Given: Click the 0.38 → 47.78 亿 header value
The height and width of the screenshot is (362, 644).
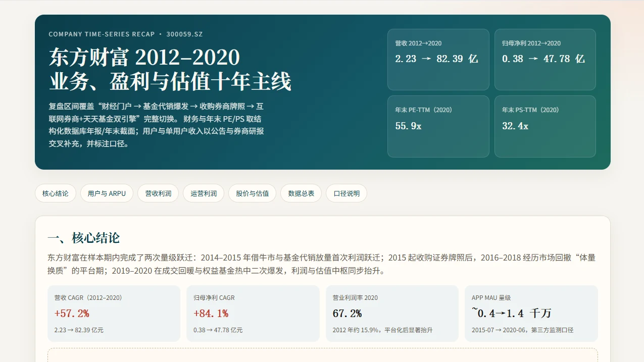Looking at the screenshot, I should [x=543, y=59].
